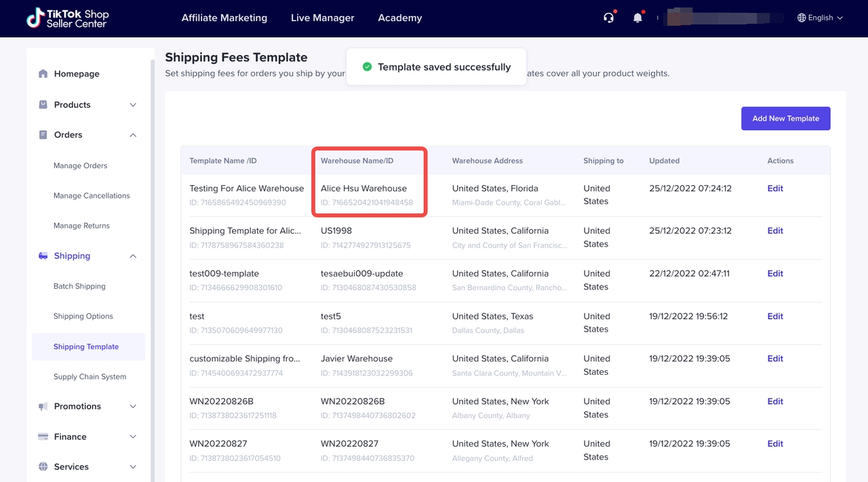Viewport: 868px width, 482px height.
Task: Click the Add New Template button
Action: (x=785, y=119)
